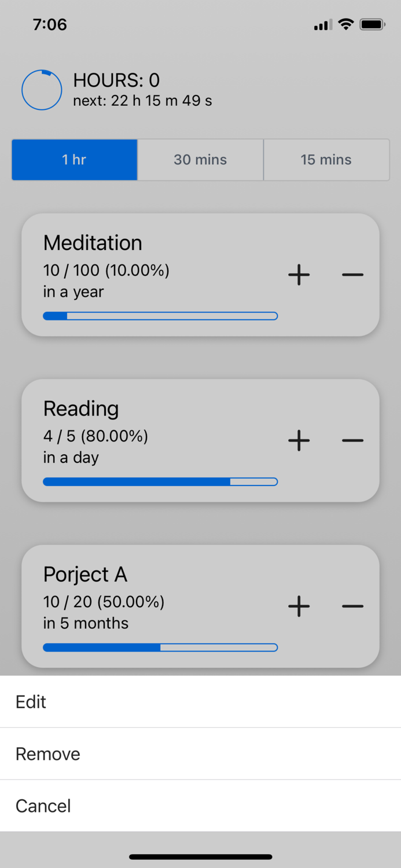Tap the plus icon on Reading card
401x868 pixels.
coord(299,441)
